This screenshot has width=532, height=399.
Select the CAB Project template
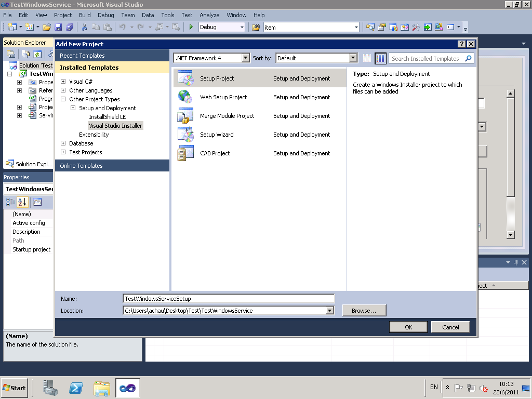[x=260, y=153]
